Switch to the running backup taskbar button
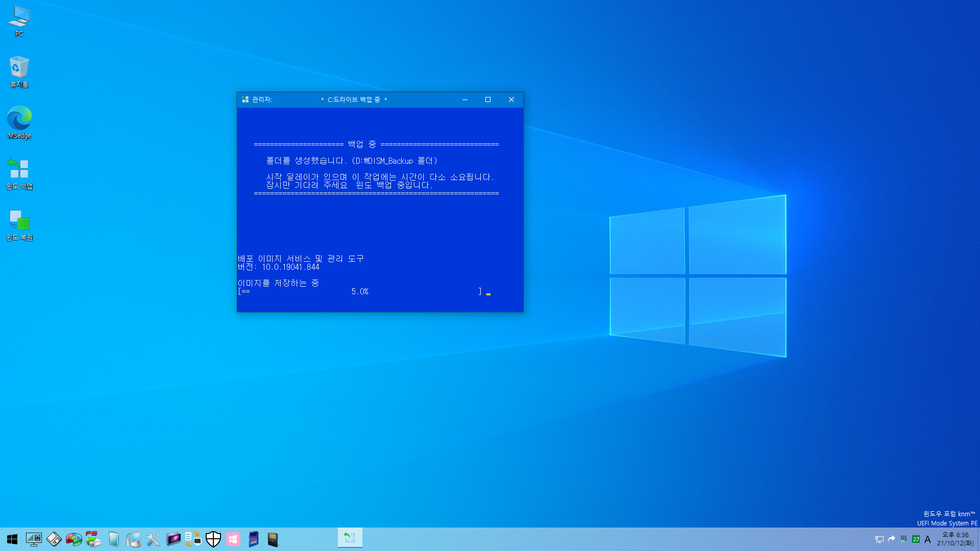This screenshot has height=551, width=980. (x=350, y=538)
